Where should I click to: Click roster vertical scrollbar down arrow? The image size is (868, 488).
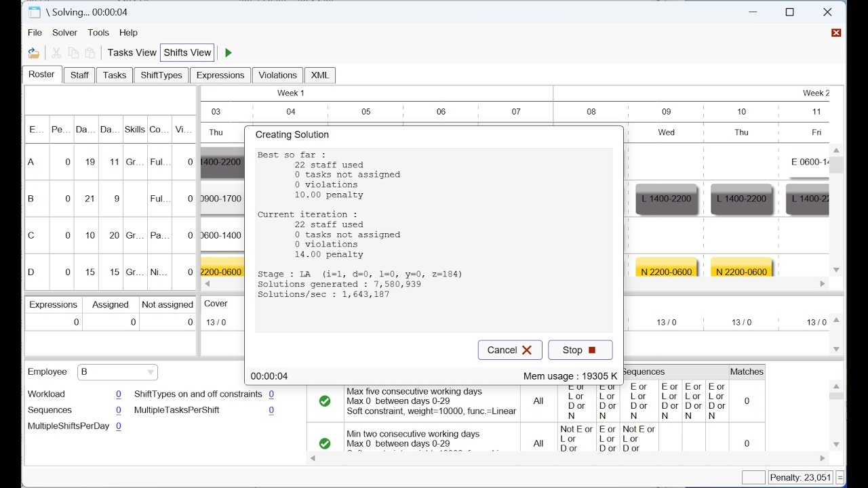point(837,270)
